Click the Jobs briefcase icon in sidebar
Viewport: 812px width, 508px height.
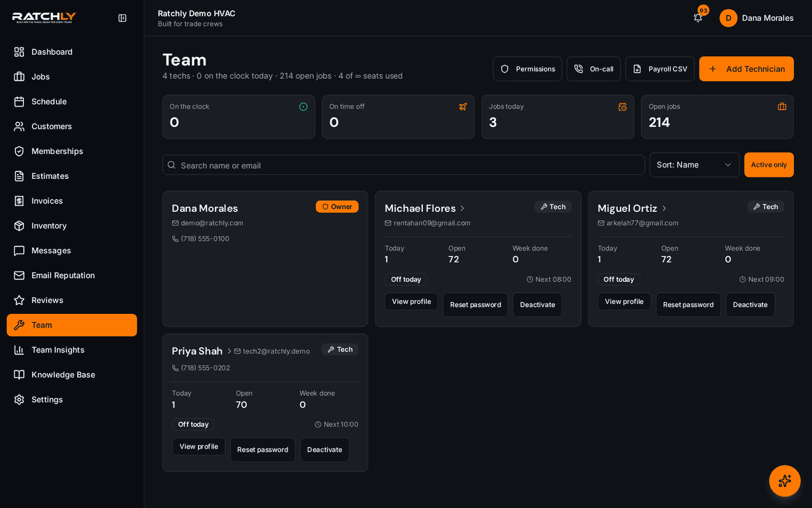click(x=19, y=77)
